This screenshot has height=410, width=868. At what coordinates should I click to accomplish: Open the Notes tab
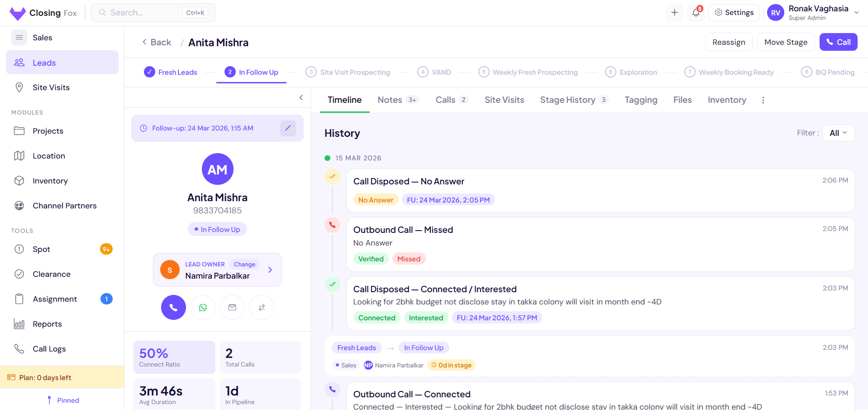(389, 100)
